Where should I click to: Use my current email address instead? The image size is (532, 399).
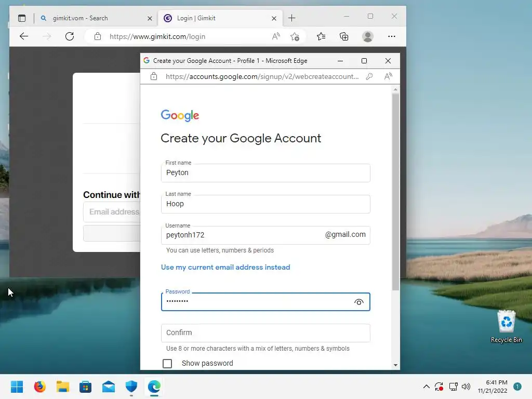point(225,267)
